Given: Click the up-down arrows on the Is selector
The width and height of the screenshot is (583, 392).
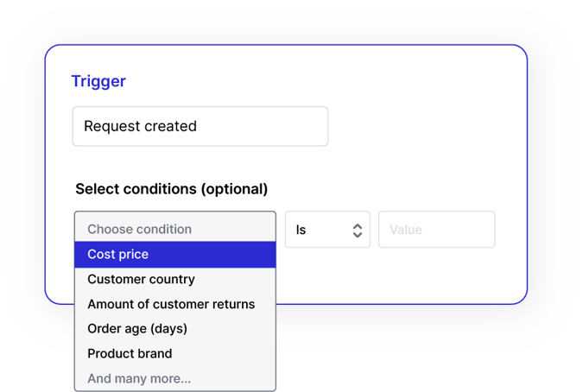Looking at the screenshot, I should point(356,231).
